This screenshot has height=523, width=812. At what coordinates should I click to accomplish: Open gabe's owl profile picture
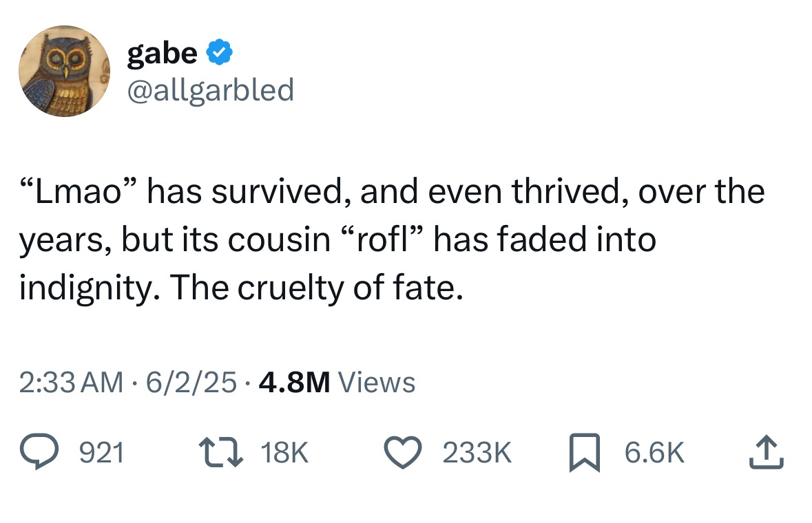[65, 72]
